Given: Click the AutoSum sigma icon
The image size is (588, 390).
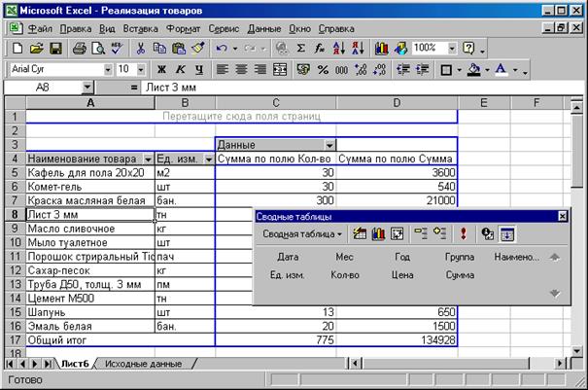Looking at the screenshot, I should [x=301, y=48].
